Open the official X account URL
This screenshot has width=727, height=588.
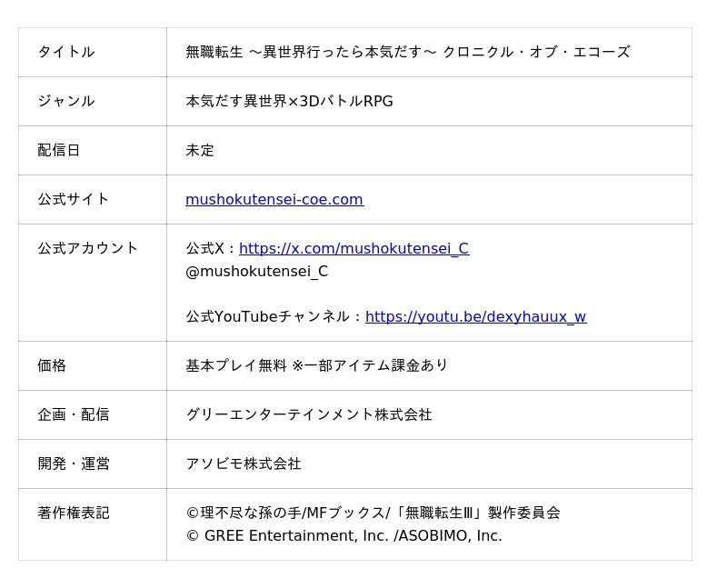[354, 249]
